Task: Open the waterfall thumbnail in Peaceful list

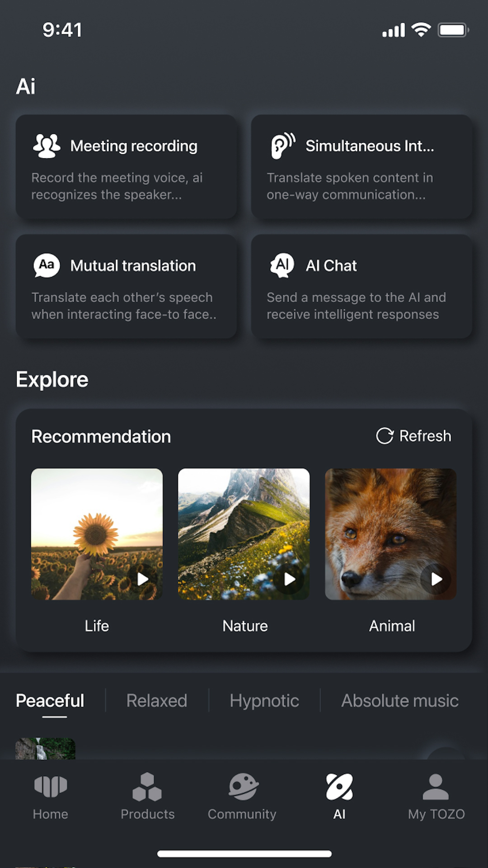Action: click(46, 749)
